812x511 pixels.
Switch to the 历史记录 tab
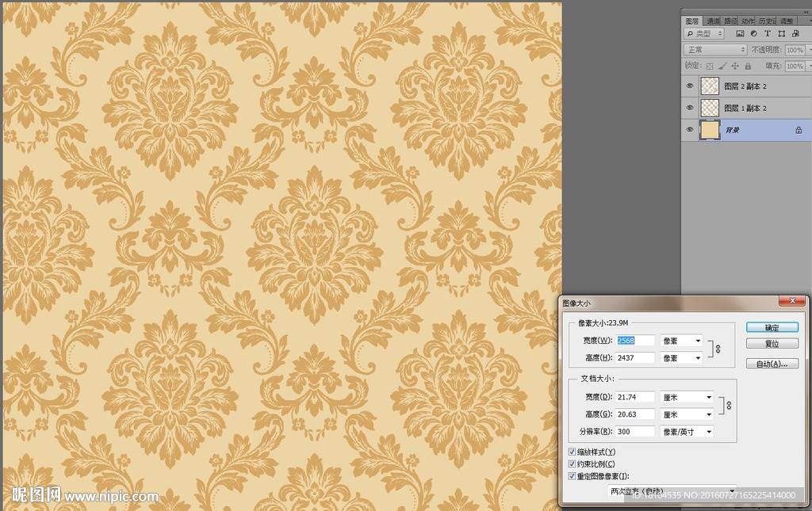click(x=767, y=21)
